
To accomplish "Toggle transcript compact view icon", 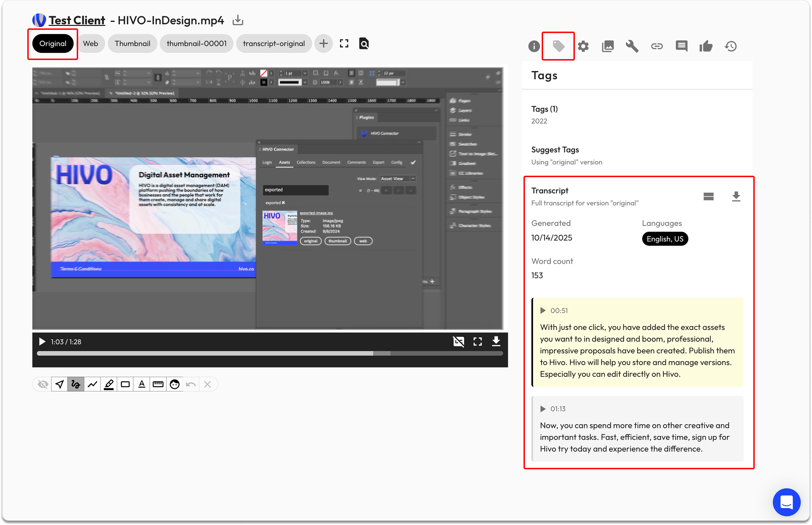I will [x=708, y=196].
